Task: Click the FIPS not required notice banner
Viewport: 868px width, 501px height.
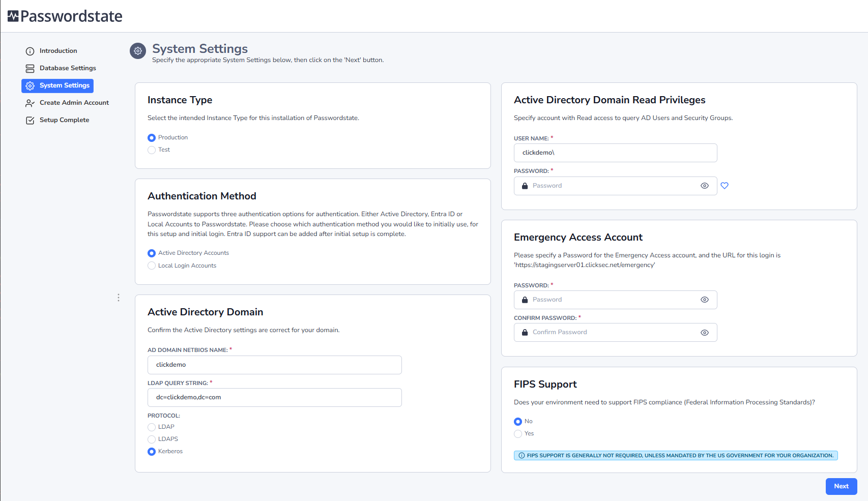Action: [676, 456]
